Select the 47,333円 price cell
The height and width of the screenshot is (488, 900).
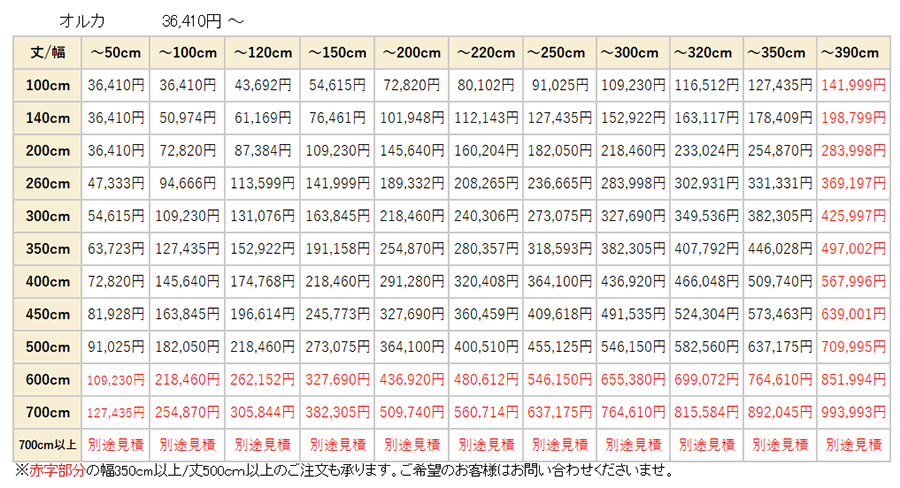(x=117, y=183)
